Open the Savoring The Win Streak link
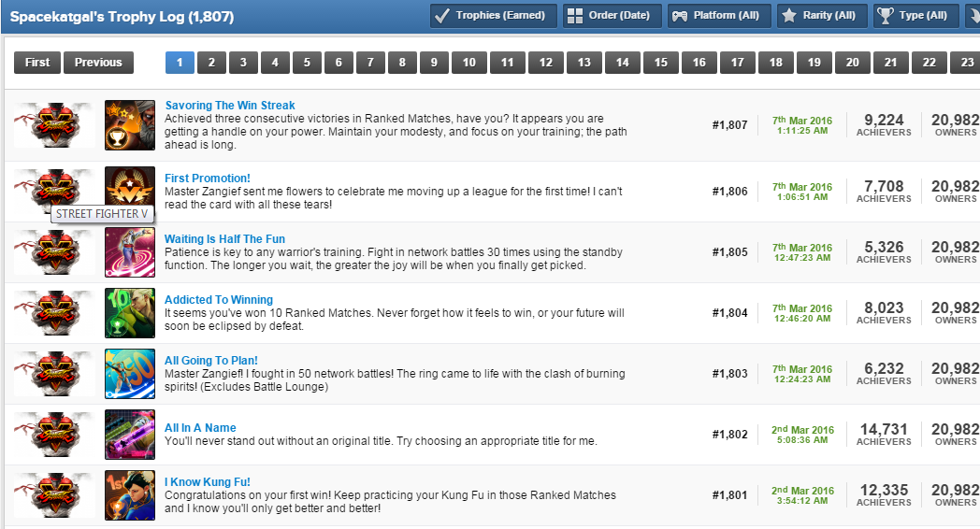 pyautogui.click(x=230, y=106)
